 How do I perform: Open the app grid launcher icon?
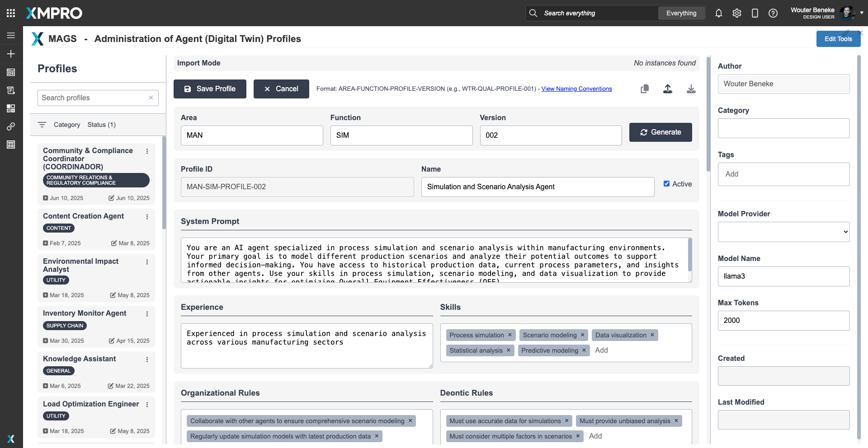tap(11, 13)
